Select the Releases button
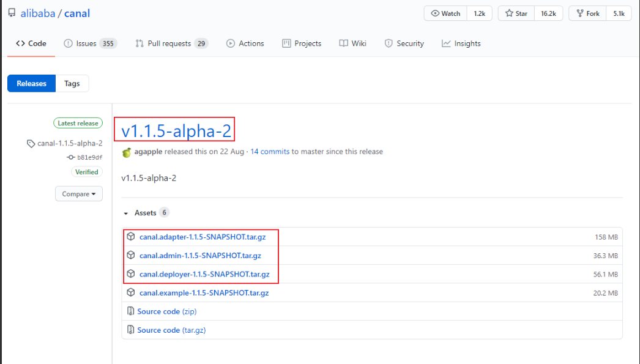Viewport: 640px width, 364px height. 31,83
